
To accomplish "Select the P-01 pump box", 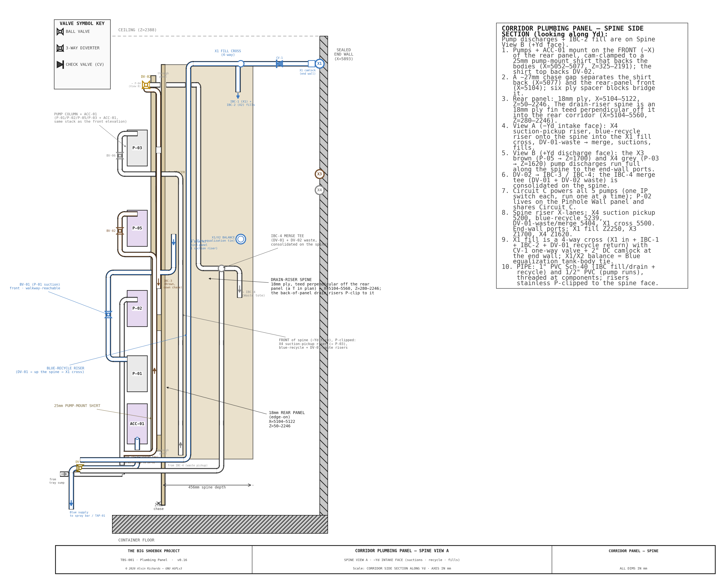I will (137, 374).
